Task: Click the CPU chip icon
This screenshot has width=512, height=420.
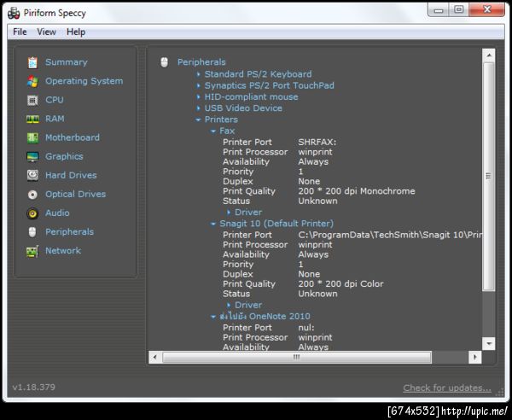Action: [x=32, y=100]
